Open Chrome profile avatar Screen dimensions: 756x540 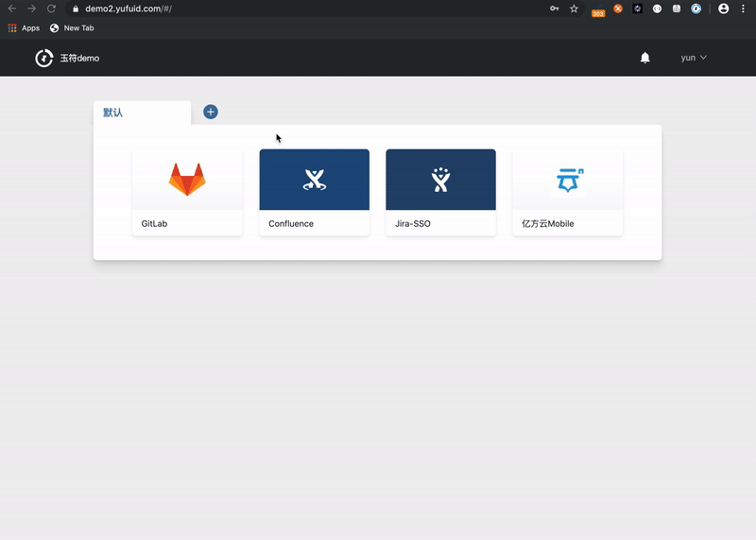(x=723, y=9)
